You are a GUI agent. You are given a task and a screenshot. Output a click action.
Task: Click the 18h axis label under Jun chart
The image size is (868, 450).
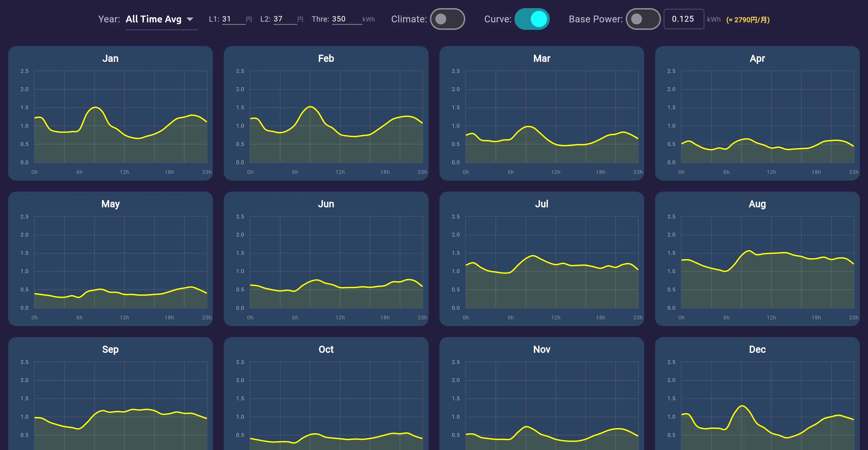click(x=385, y=318)
